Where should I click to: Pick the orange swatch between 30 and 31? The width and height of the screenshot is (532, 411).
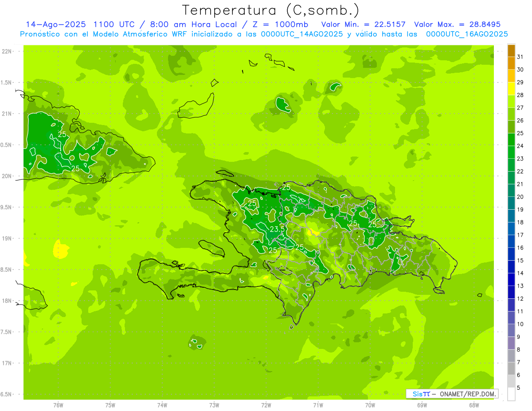coord(511,63)
